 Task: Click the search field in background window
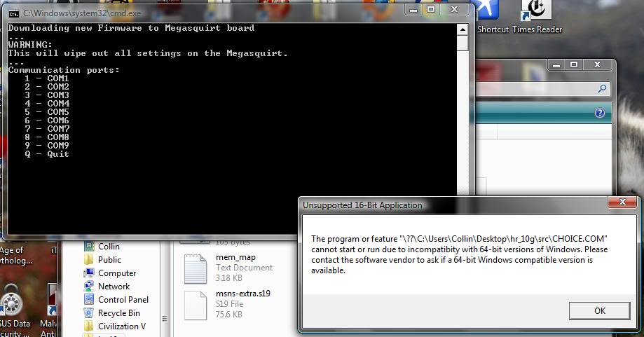[x=543, y=88]
